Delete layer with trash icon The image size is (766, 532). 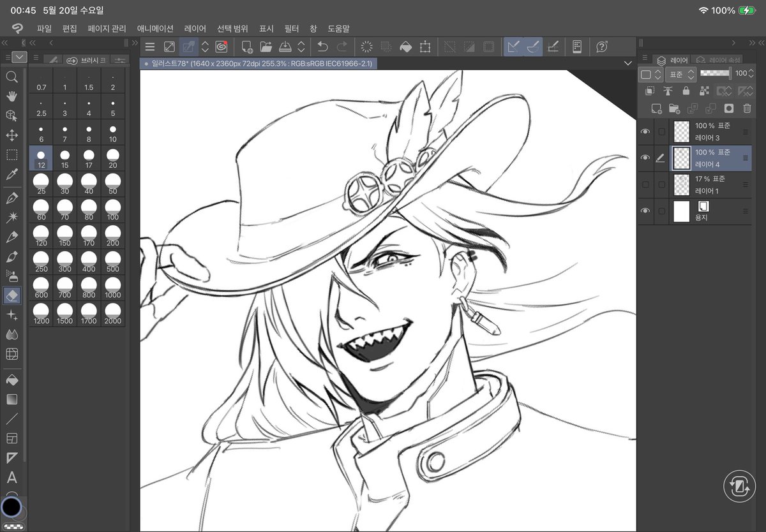(747, 108)
